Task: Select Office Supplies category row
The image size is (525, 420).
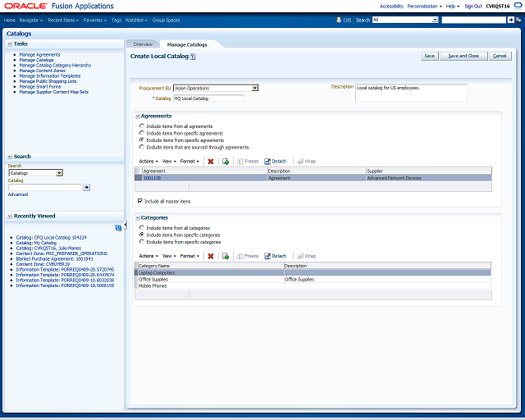Action: (x=313, y=280)
